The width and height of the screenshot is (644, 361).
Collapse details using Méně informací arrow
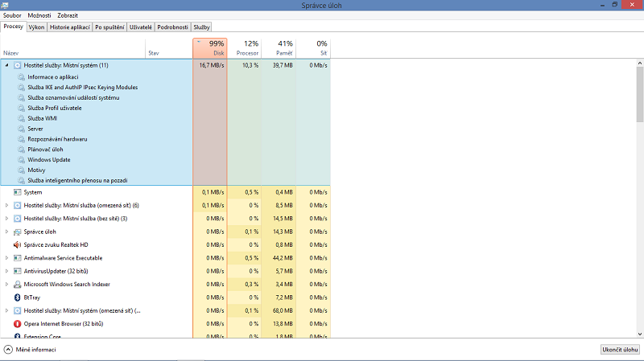pyautogui.click(x=8, y=350)
